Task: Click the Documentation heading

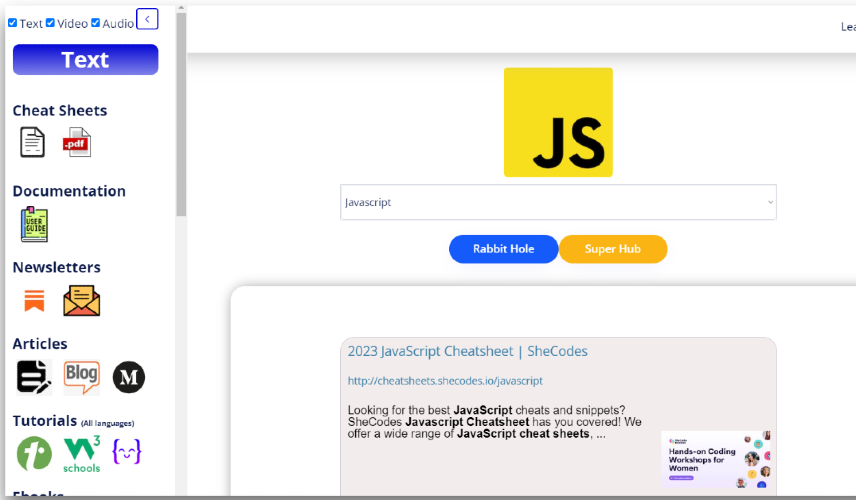Action: click(69, 191)
